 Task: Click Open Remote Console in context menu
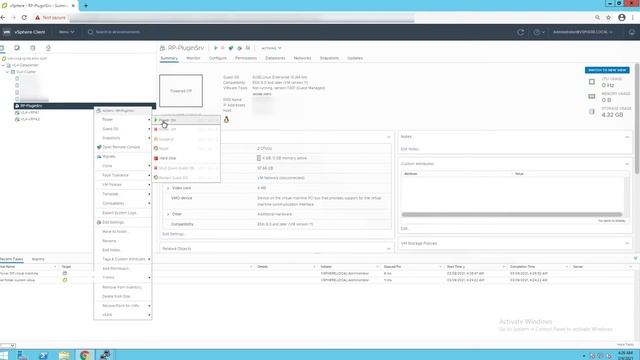[123, 147]
